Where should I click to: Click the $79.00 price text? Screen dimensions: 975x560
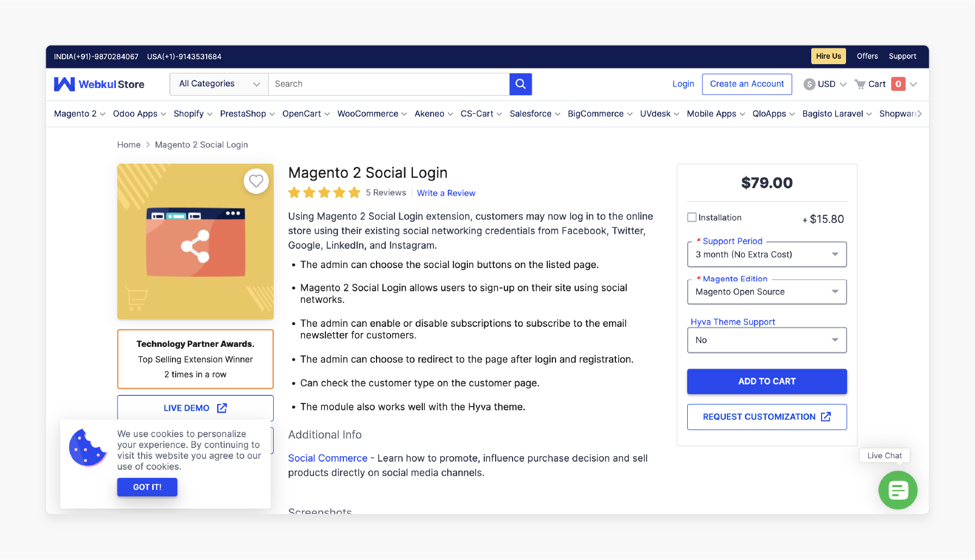click(767, 183)
